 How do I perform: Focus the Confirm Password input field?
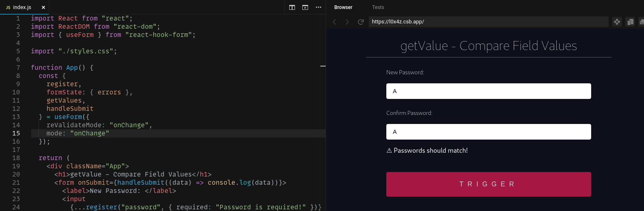pyautogui.click(x=488, y=132)
